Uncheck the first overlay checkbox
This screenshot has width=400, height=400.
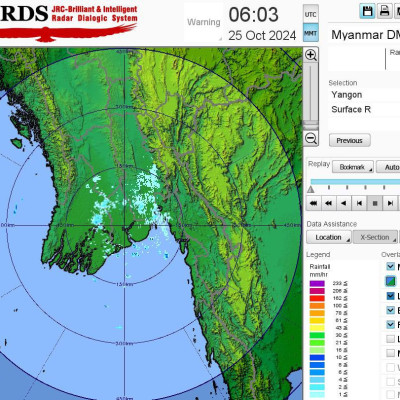pyautogui.click(x=390, y=266)
